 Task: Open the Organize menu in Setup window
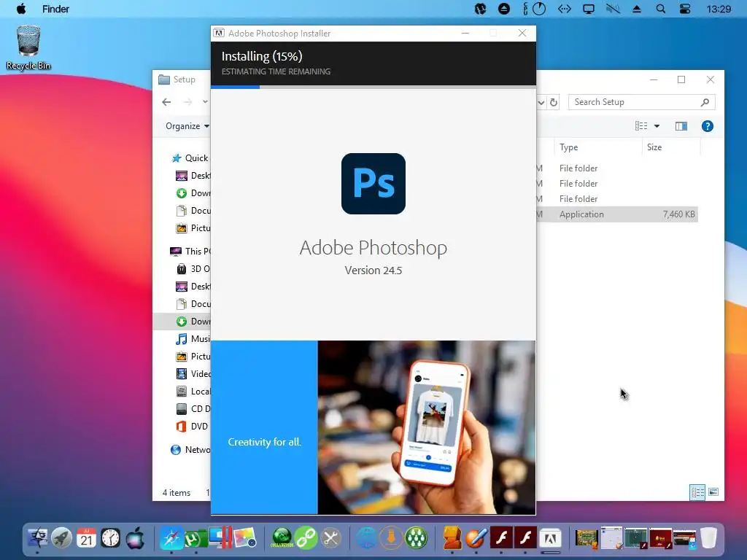[x=187, y=126]
